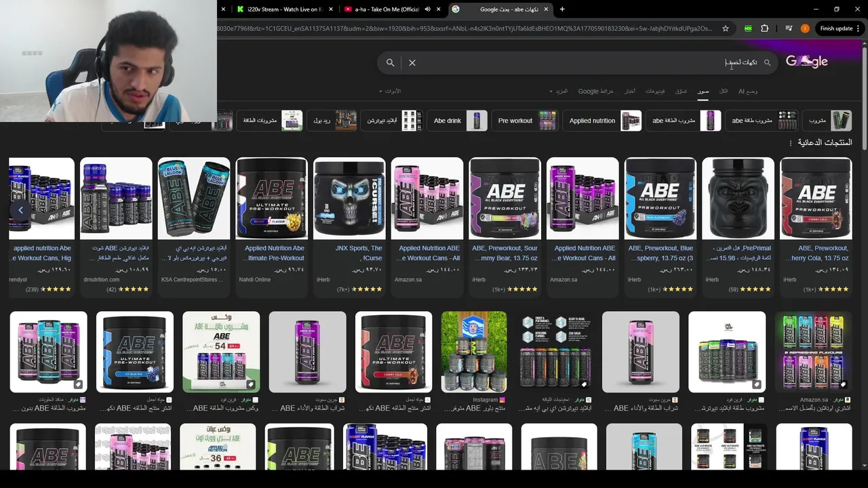Click the Finish update button
The width and height of the screenshot is (868, 488).
[x=836, y=28]
